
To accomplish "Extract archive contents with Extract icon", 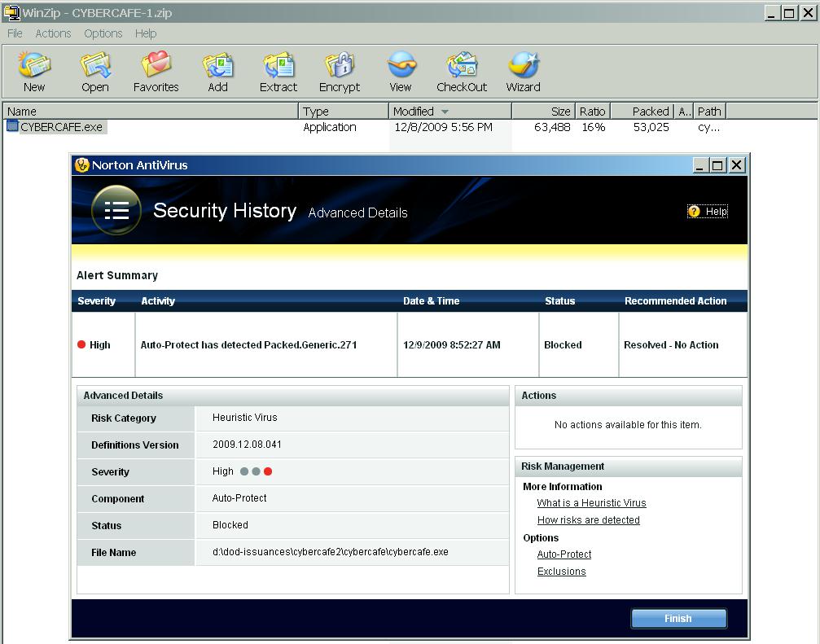I will point(278,71).
